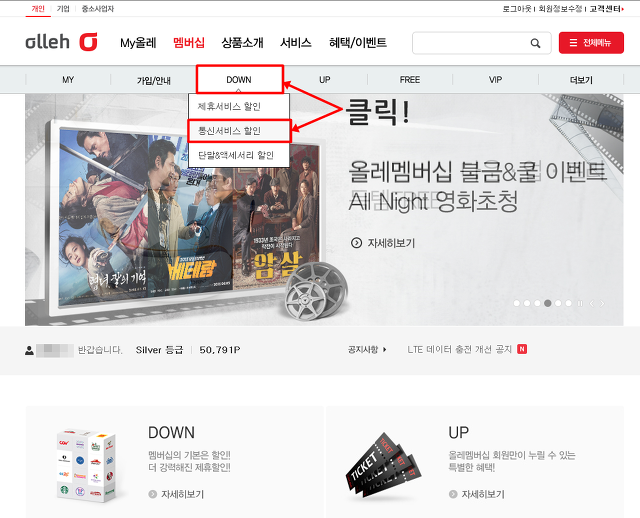Click the DOWN section box image
Viewport: 640px width, 518px height.
87,465
